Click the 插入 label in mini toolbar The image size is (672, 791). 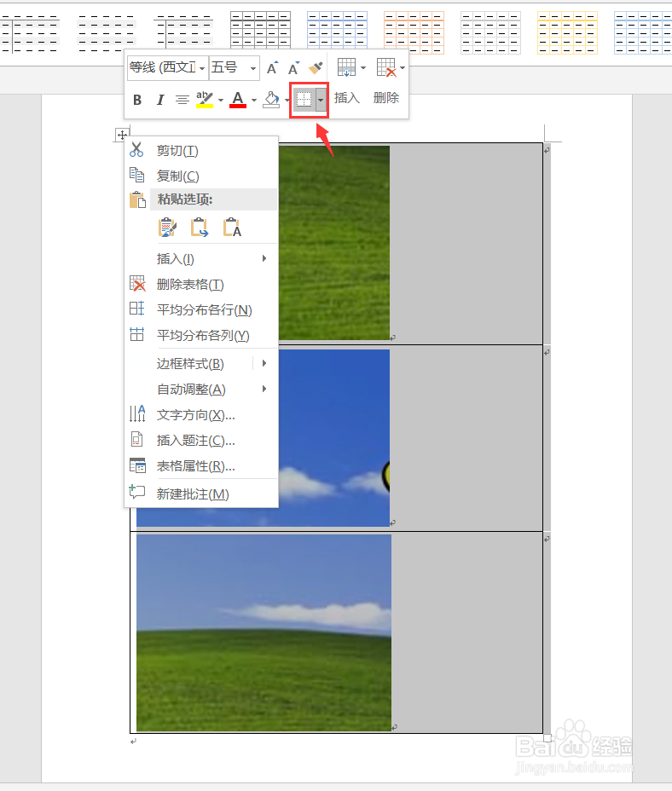point(347,98)
